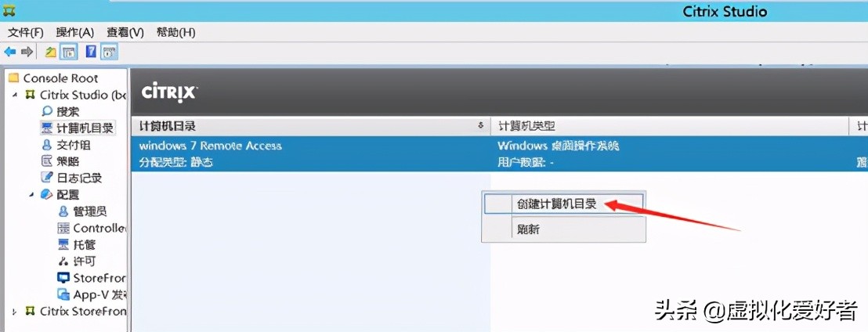Viewport: 868px width, 332px height.
Task: Choose 创建计算机目录 in the context menu
Action: 563,204
